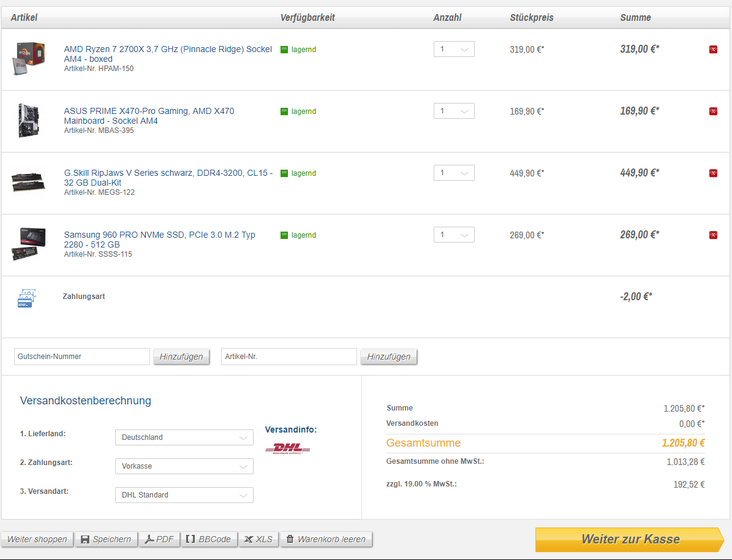Click green stock indicator for ASUS mainboard row
The image size is (732, 560).
(284, 111)
